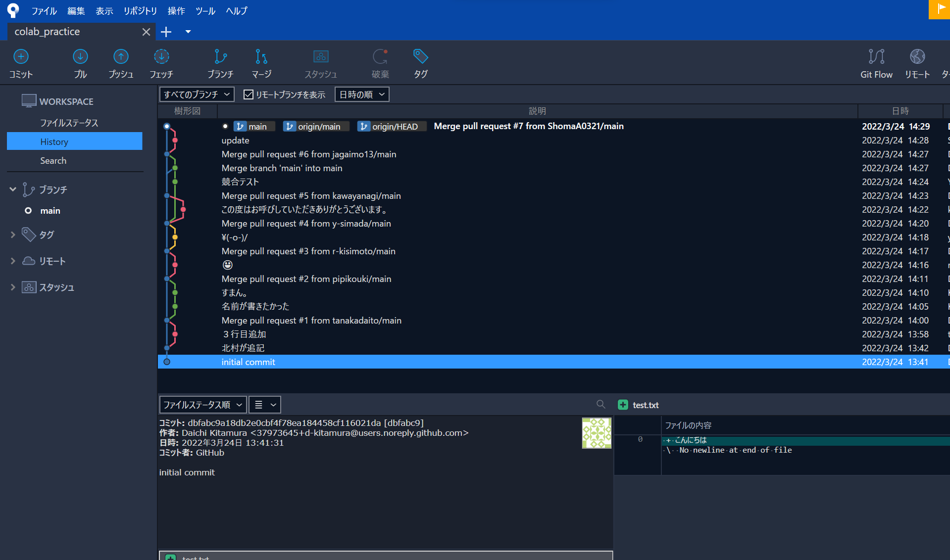Collapse the Branches (ブランチ) section

(13, 189)
